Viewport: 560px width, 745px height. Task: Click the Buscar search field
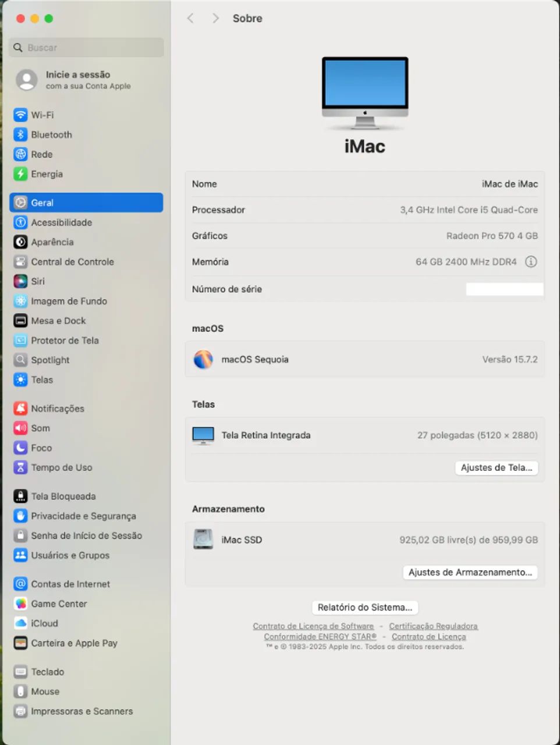86,48
